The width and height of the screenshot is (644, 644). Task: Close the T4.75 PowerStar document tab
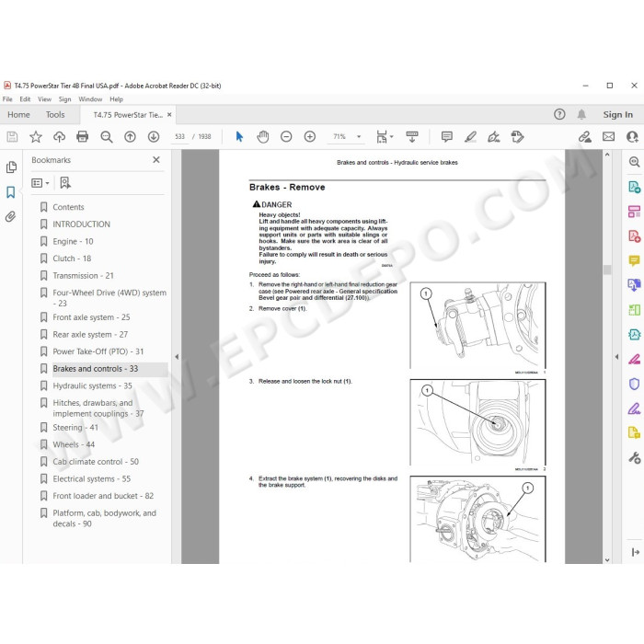click(169, 115)
